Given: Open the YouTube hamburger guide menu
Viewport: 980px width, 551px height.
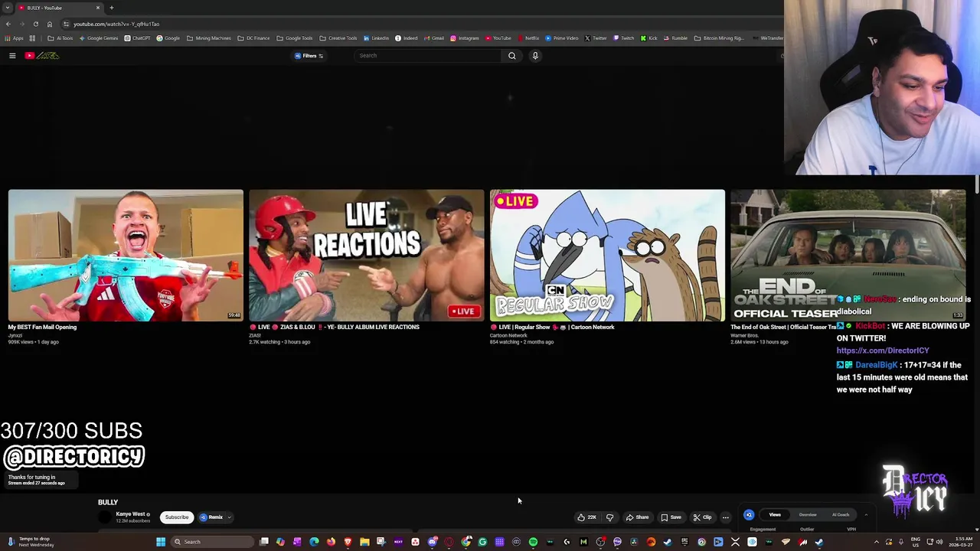Looking at the screenshot, I should [x=12, y=55].
